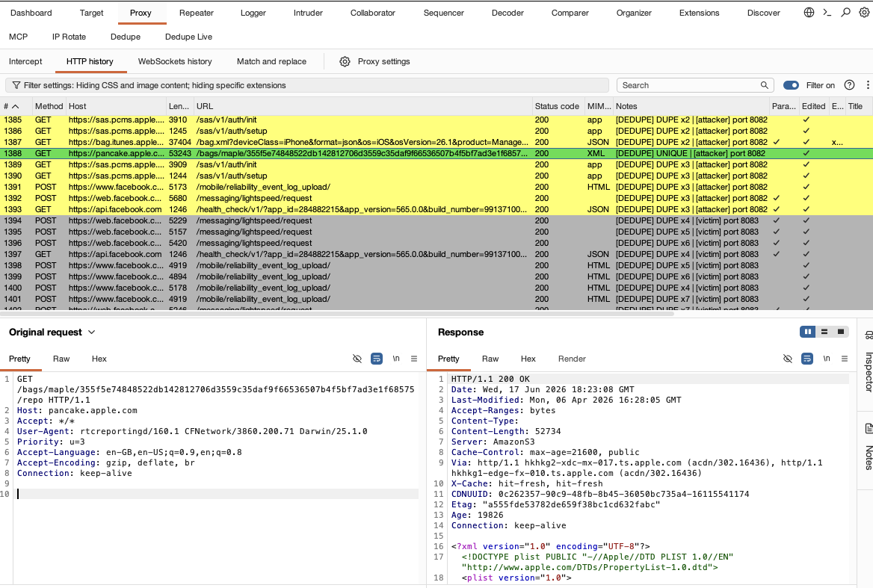The height and width of the screenshot is (588, 873).
Task: Open the Logger tab
Action: [253, 13]
